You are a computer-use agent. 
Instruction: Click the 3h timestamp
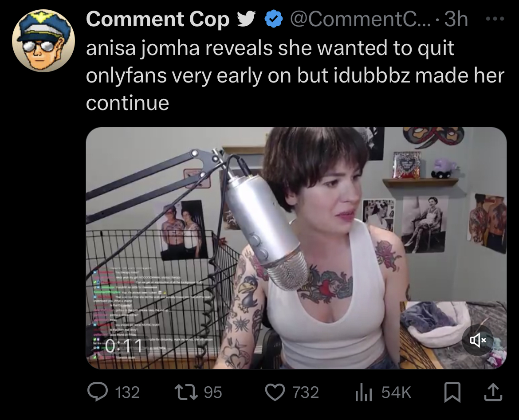(456, 19)
